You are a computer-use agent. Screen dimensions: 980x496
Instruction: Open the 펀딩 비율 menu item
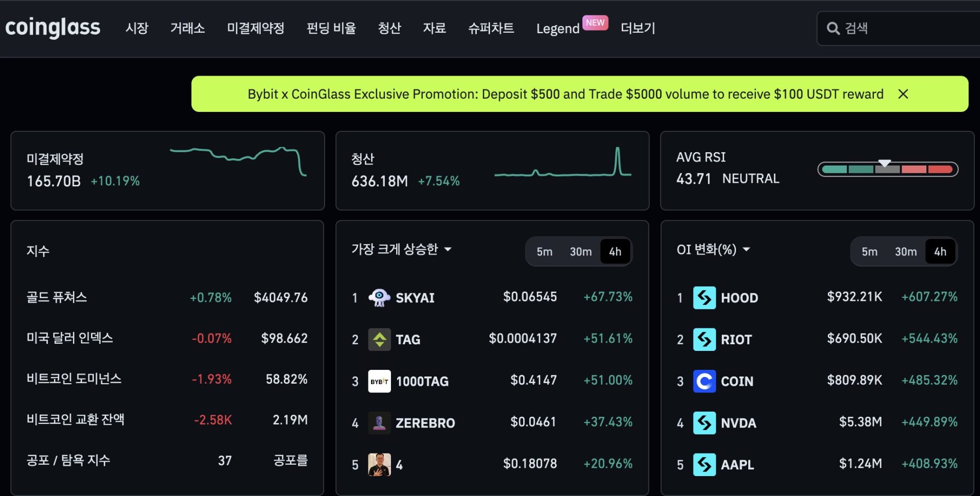coord(331,28)
